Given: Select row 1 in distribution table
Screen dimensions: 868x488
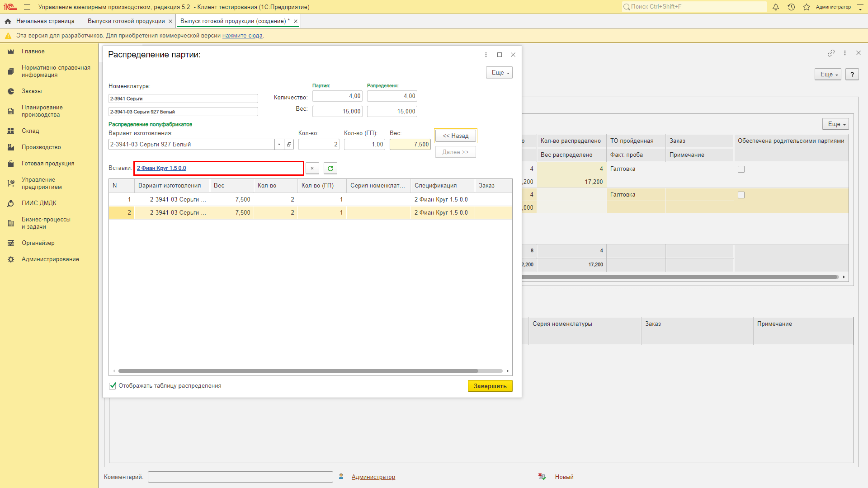Looking at the screenshot, I should tap(311, 200).
